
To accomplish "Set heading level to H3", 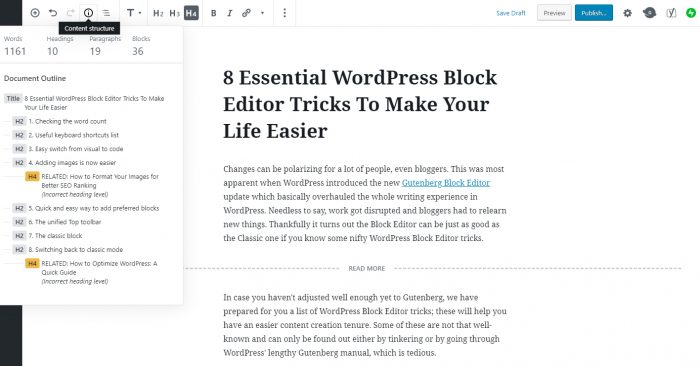I will tap(175, 13).
